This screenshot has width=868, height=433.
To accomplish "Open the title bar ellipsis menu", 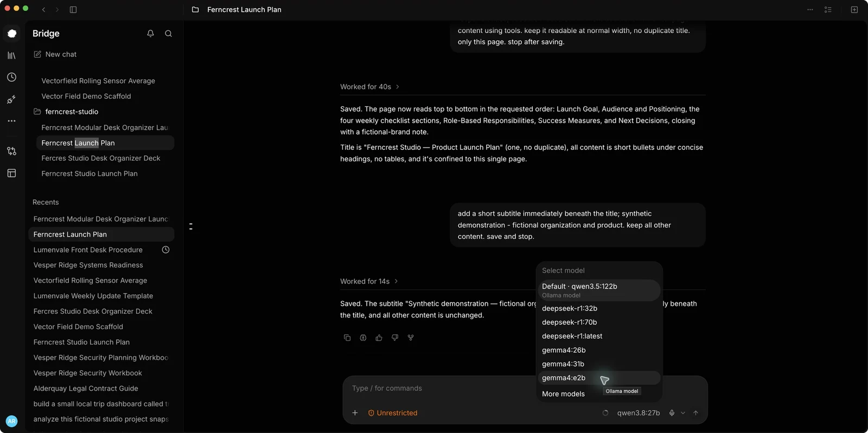I will point(810,10).
